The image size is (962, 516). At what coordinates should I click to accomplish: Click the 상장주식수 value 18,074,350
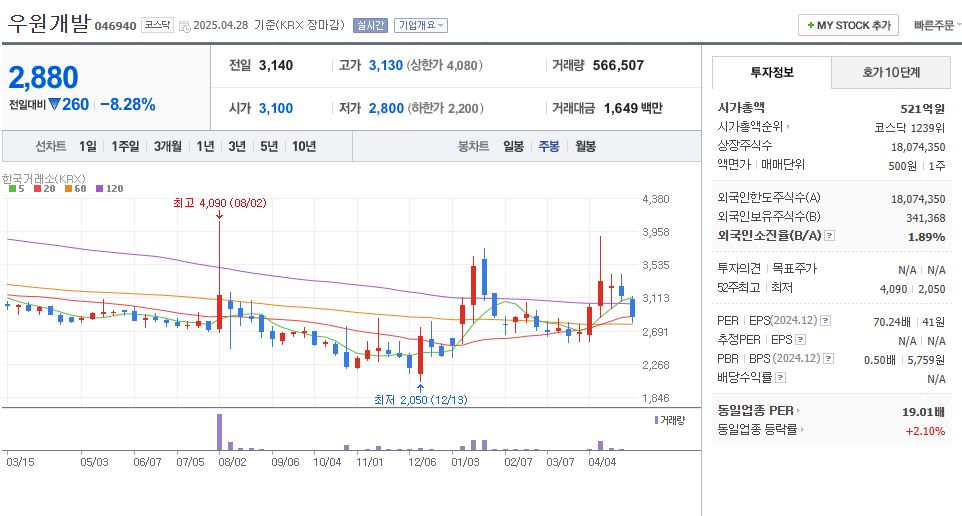coord(918,147)
